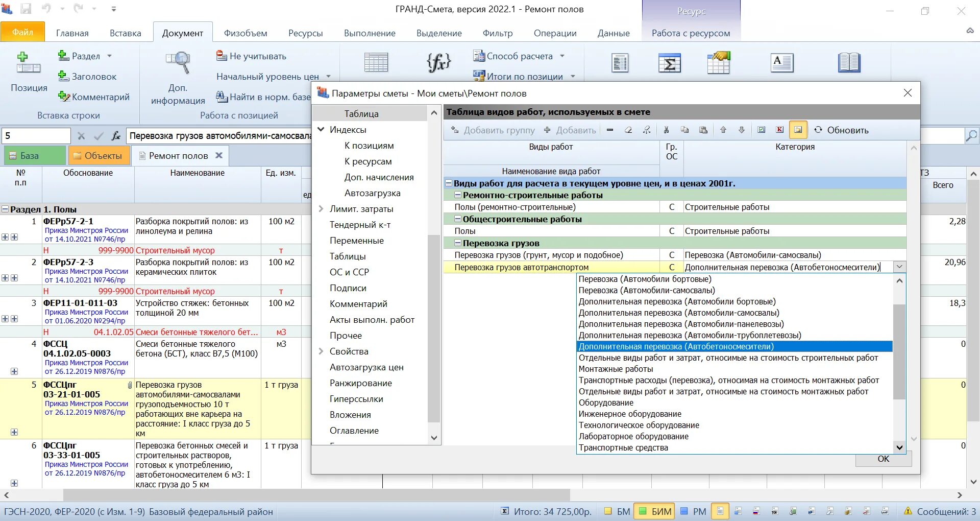Viewport: 980px width, 521px height.
Task: Click the OK button in the dialog
Action: click(x=883, y=459)
